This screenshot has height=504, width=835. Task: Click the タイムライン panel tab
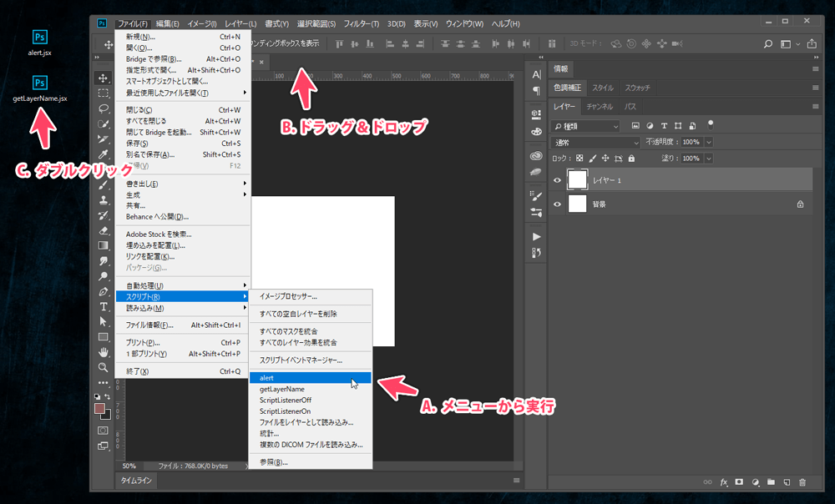click(136, 481)
